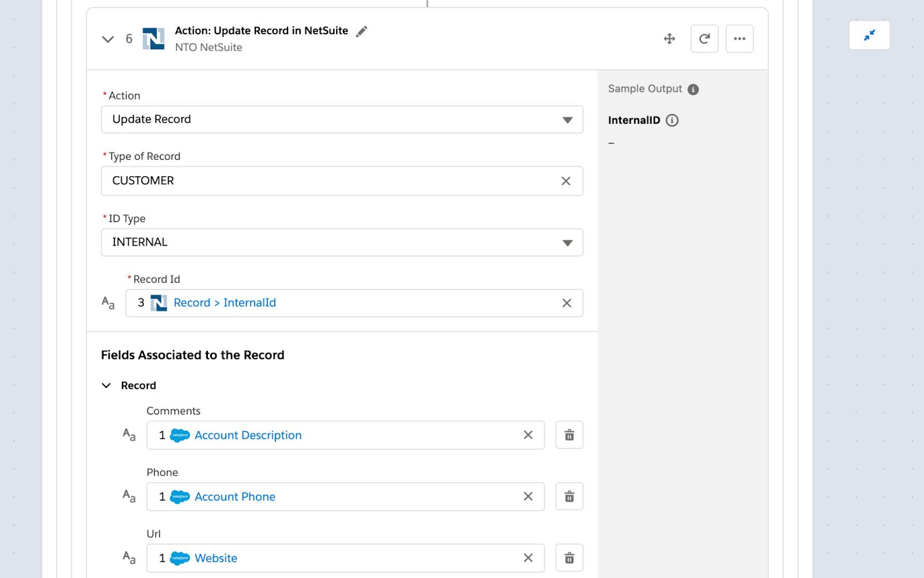Open the Action dropdown showing Update Record
The height and width of the screenshot is (578, 924).
point(341,120)
